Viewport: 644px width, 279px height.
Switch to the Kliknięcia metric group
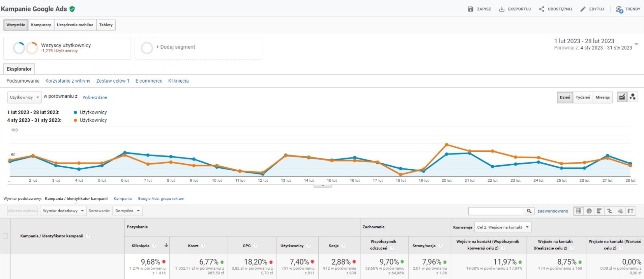click(x=178, y=81)
